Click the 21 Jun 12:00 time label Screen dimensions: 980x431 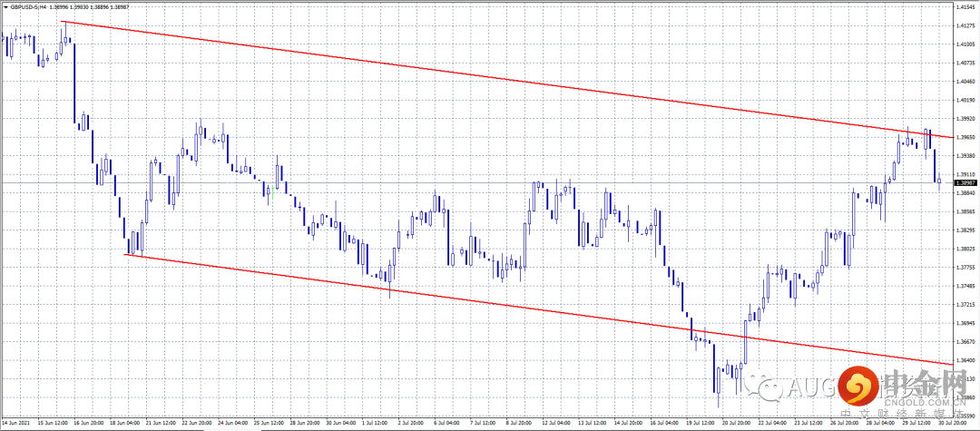click(x=162, y=422)
